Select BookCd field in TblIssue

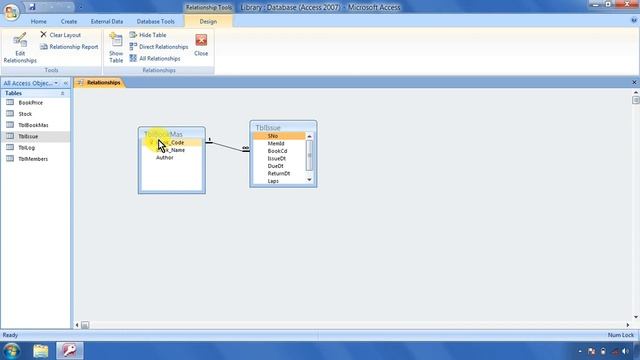(x=279, y=151)
